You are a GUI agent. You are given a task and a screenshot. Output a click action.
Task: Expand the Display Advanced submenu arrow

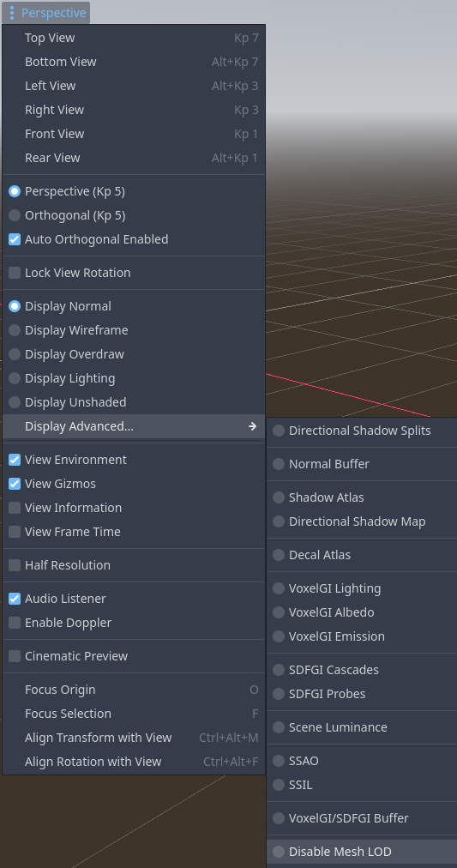[252, 426]
